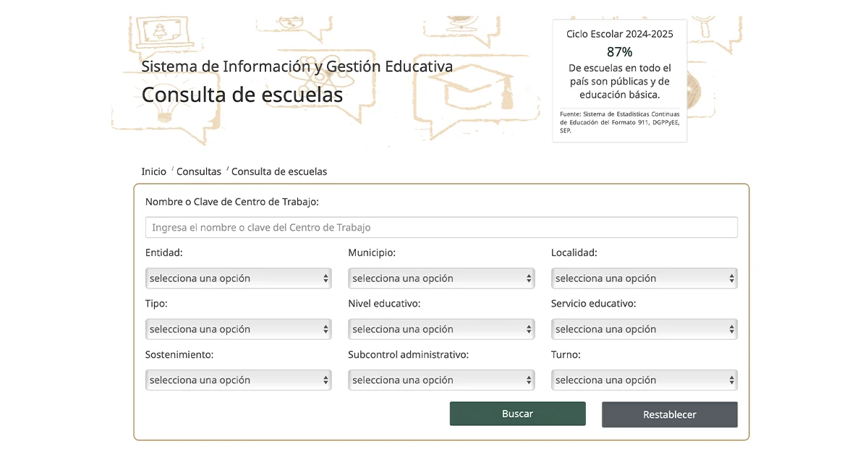Click the Turno: label

(x=566, y=355)
